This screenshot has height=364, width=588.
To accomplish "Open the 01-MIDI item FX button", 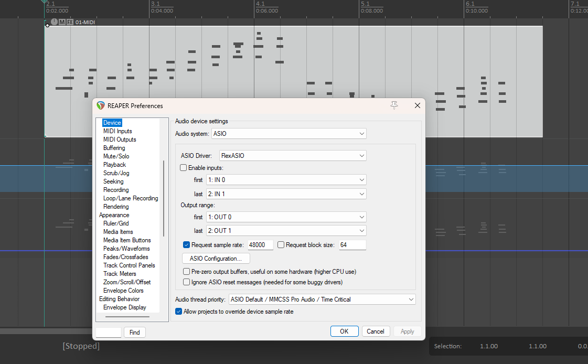I will pyautogui.click(x=70, y=22).
